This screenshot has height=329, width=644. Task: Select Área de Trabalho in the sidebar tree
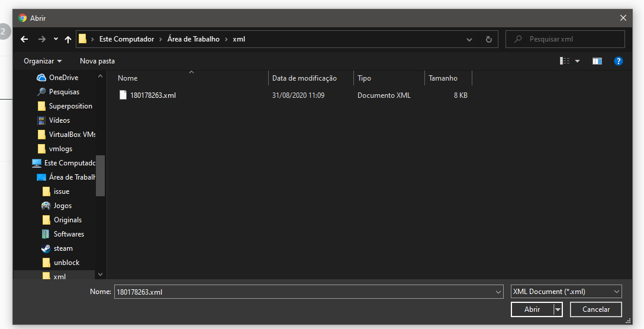[66, 177]
